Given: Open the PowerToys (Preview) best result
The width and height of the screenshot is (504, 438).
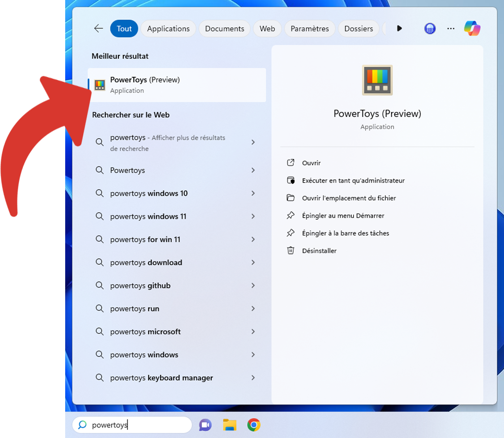Looking at the screenshot, I should [177, 85].
